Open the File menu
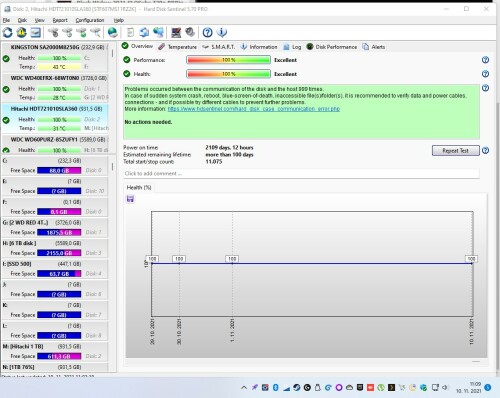500x398 pixels. pyautogui.click(x=6, y=20)
